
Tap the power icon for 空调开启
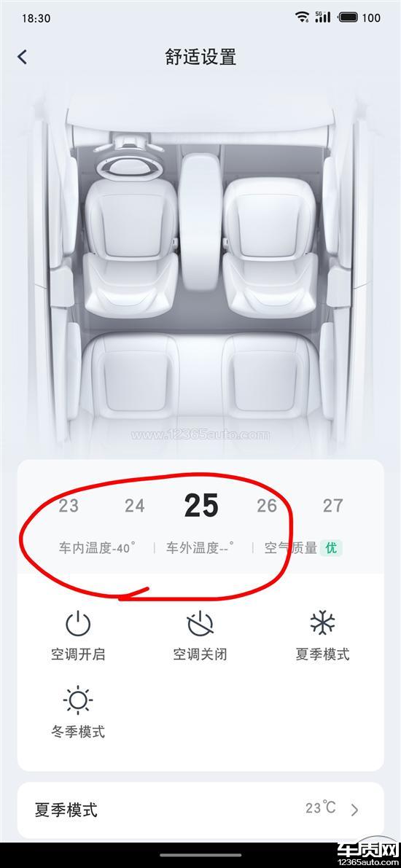coord(77,624)
